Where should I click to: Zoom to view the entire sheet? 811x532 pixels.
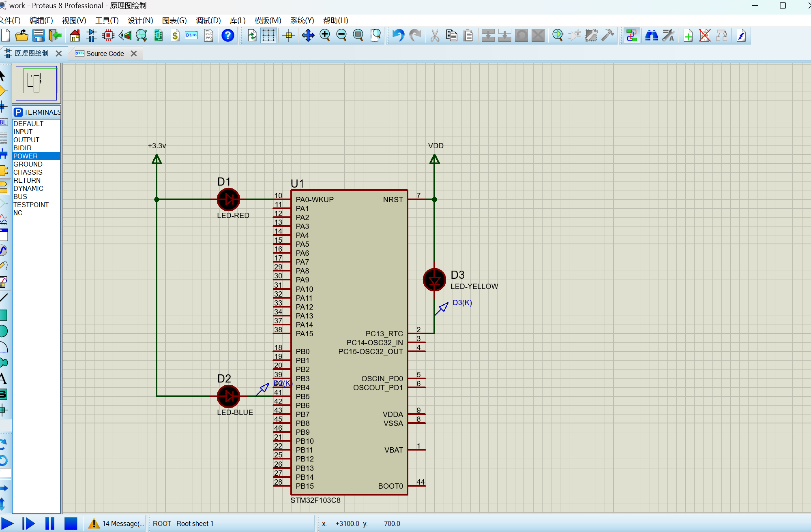[x=358, y=36]
